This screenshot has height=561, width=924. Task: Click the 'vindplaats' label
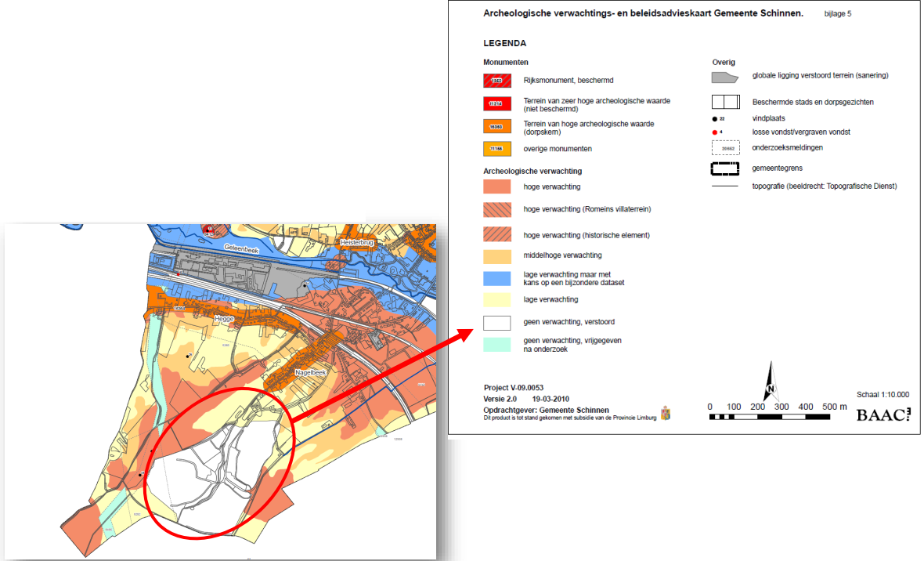point(768,118)
